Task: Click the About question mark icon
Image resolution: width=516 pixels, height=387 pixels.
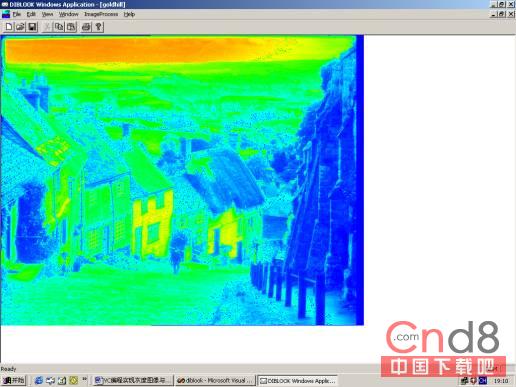Action: tap(98, 27)
